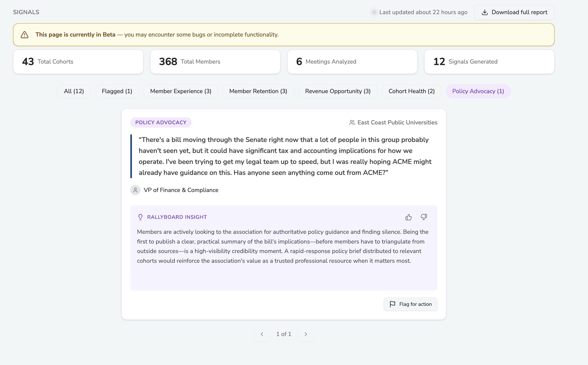Screen dimensions: 588x365
Task: Click the thumbs down feedback icon
Action: tap(424, 217)
